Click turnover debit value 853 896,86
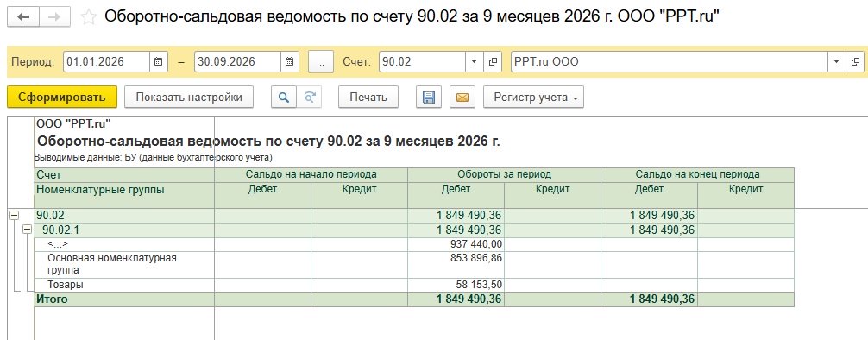 pyautogui.click(x=477, y=257)
